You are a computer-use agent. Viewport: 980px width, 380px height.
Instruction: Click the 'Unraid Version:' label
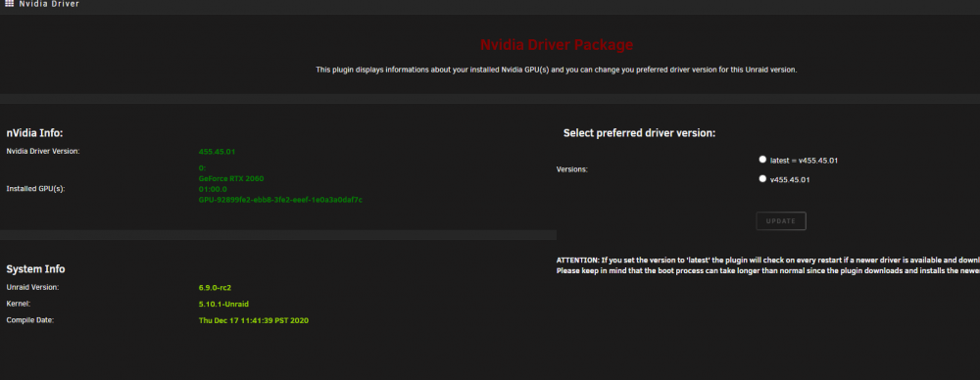click(x=32, y=288)
